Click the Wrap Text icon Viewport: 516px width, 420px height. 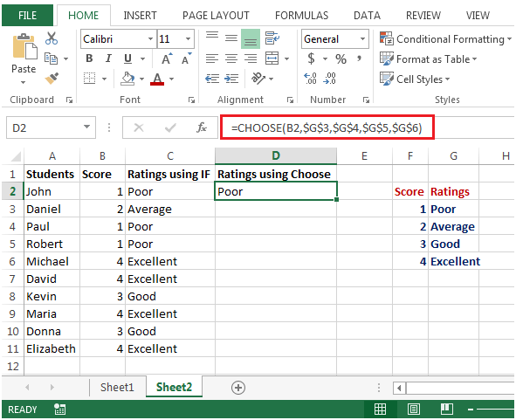pyautogui.click(x=272, y=38)
